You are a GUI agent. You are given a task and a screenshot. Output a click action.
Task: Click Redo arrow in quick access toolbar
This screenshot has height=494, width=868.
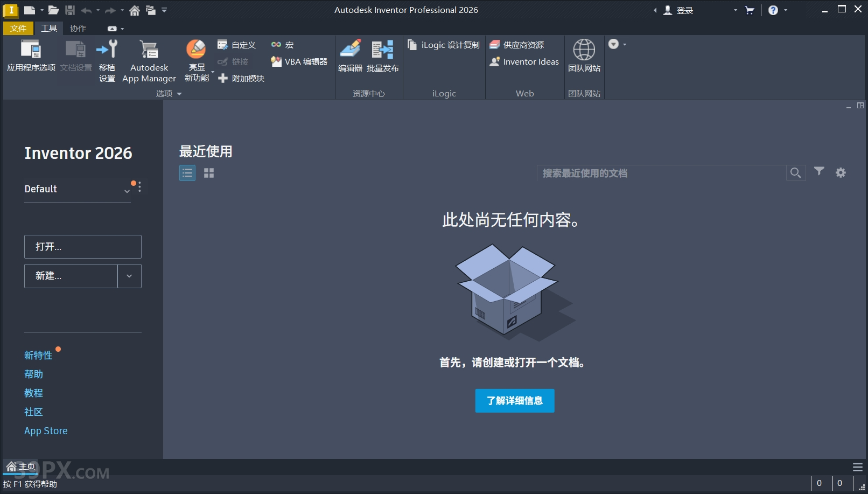(x=110, y=10)
